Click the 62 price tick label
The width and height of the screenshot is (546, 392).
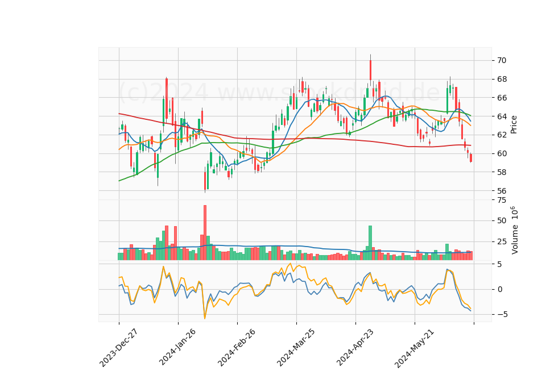tap(502, 135)
